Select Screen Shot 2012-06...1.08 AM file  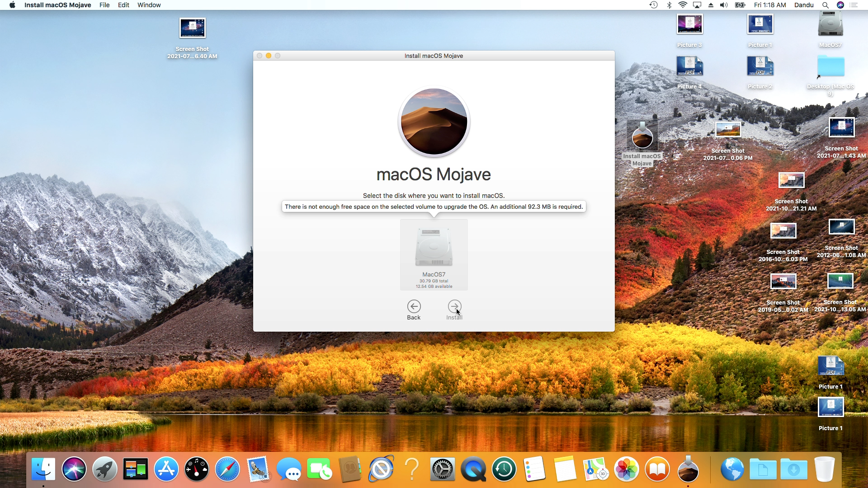tap(842, 227)
